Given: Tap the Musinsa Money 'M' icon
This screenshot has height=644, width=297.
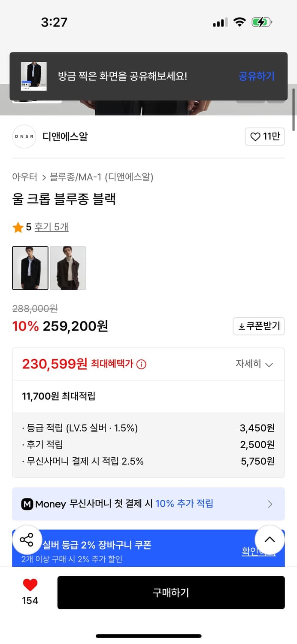Looking at the screenshot, I should (x=27, y=504).
